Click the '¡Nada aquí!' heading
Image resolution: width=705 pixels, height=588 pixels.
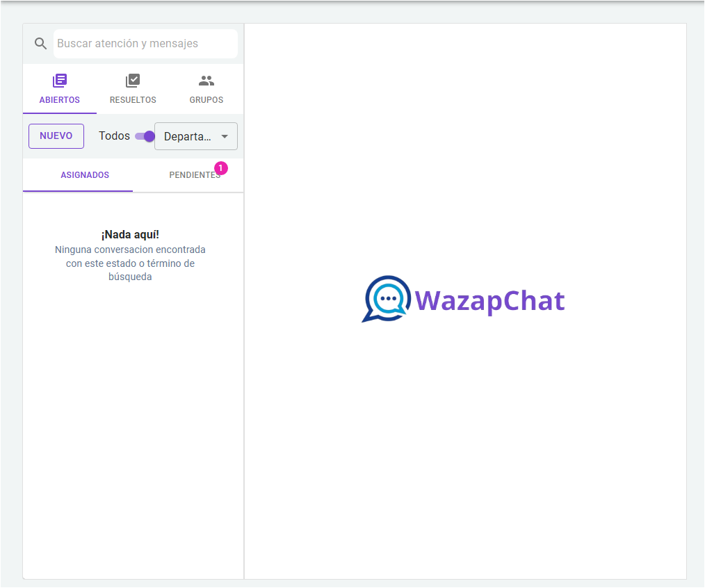(130, 235)
